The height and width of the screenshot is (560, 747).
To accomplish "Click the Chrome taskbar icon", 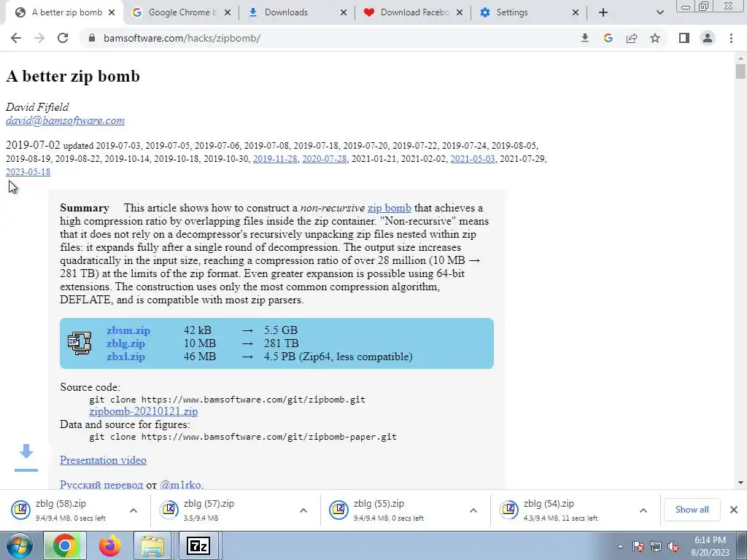I will (65, 545).
